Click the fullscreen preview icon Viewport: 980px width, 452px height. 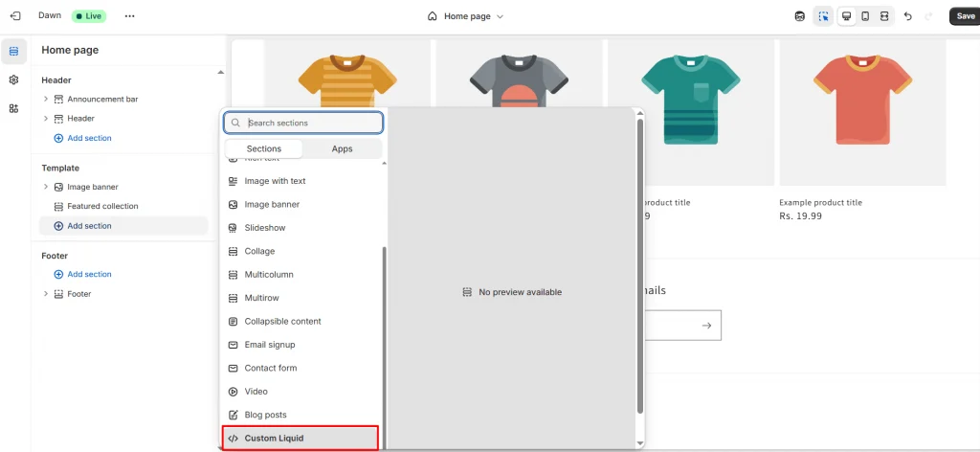tap(884, 16)
